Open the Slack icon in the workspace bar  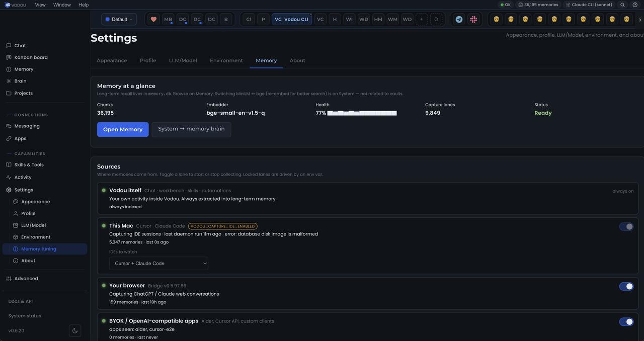(473, 19)
